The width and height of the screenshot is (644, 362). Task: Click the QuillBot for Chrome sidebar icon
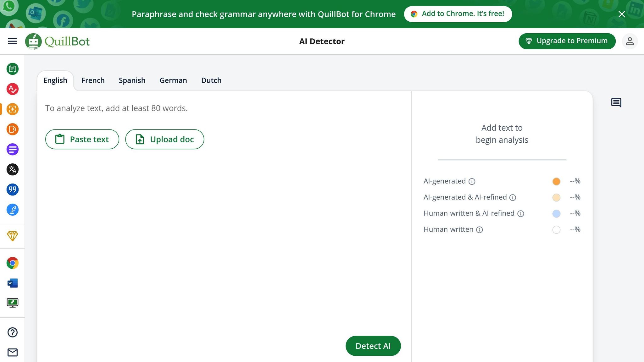coord(13,263)
